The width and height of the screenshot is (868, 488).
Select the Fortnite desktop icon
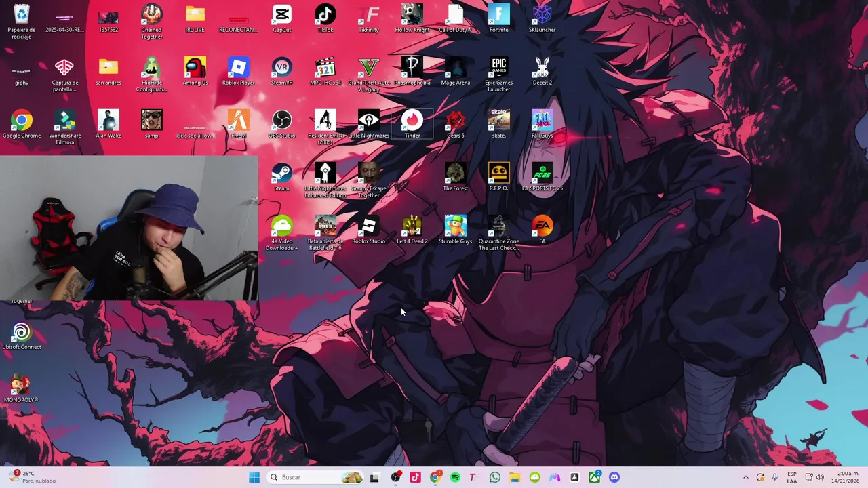(x=498, y=19)
